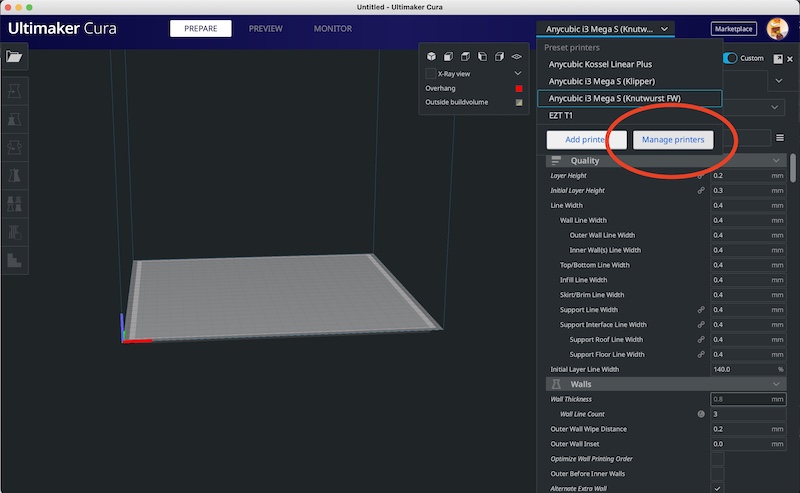Viewport: 800px width, 493px height.
Task: Expand the X-Ray view type dropdown
Action: (517, 73)
